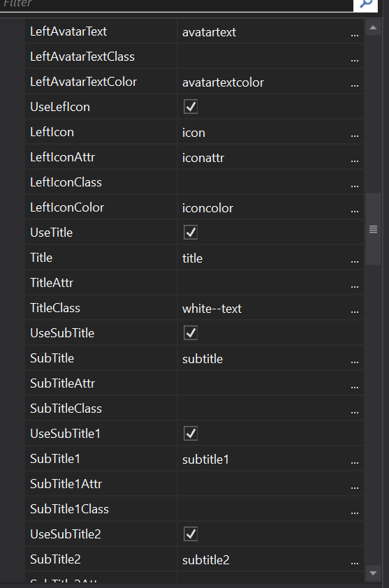Click the scrollbar down arrow
389x588 pixels.
click(x=373, y=573)
